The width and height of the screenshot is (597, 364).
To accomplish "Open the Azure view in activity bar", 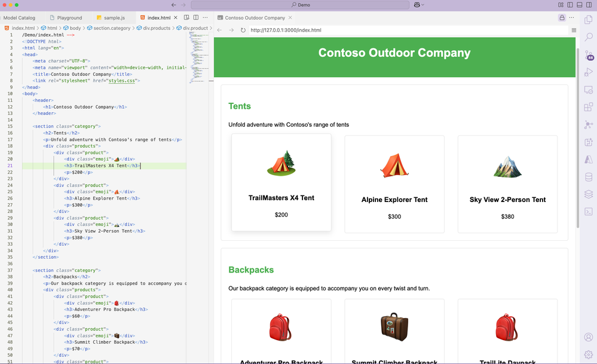I will pos(589,160).
